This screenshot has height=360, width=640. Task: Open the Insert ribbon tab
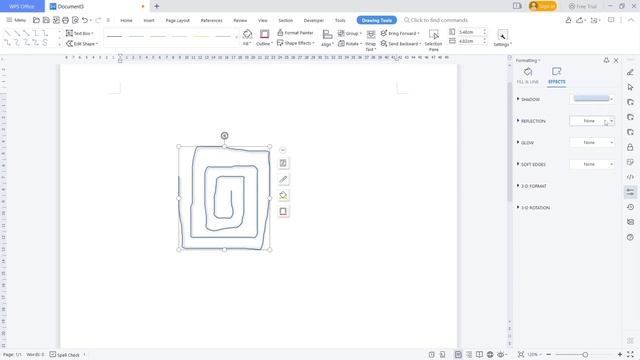point(149,20)
